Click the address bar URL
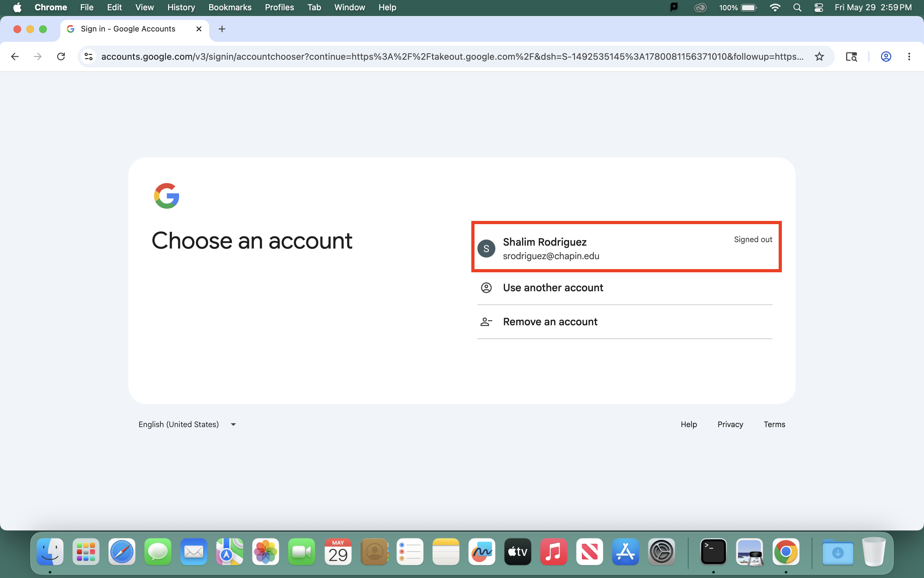Image resolution: width=924 pixels, height=578 pixels. [x=452, y=57]
